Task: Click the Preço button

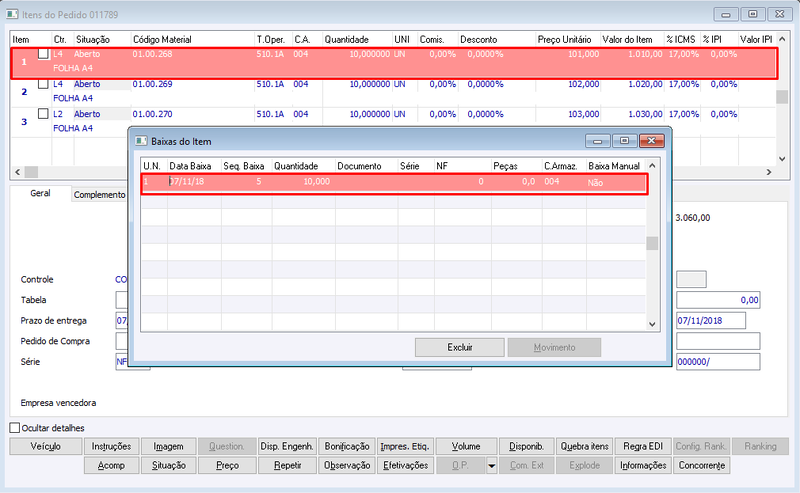Action: coord(227,465)
